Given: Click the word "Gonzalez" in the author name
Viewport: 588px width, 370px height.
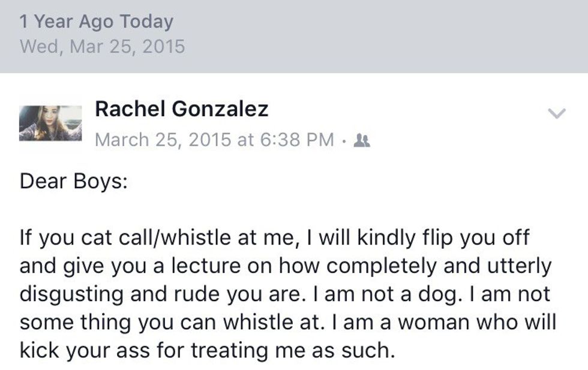Looking at the screenshot, I should click(220, 109).
